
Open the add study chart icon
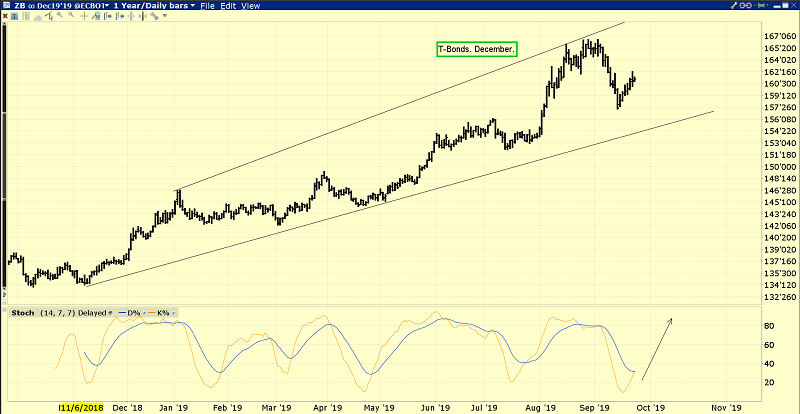point(96,16)
